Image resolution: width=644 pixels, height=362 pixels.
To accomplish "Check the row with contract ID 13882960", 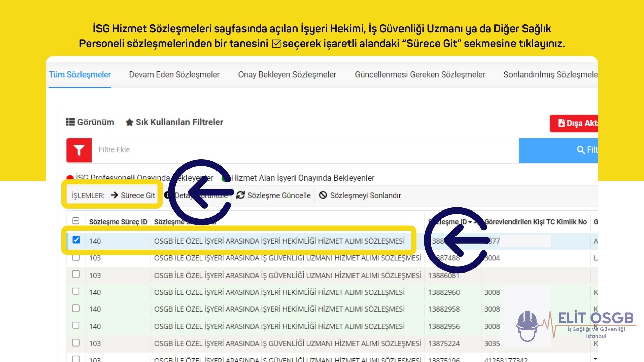I will 76,291.
